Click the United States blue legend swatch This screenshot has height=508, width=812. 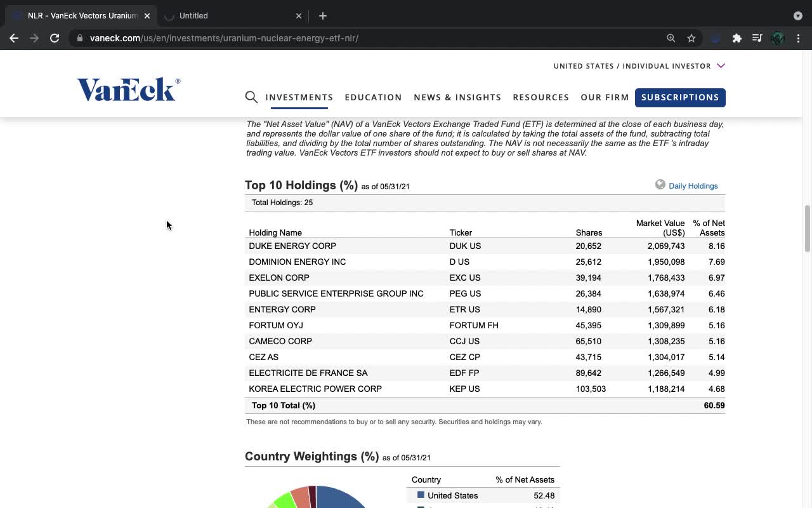(421, 495)
